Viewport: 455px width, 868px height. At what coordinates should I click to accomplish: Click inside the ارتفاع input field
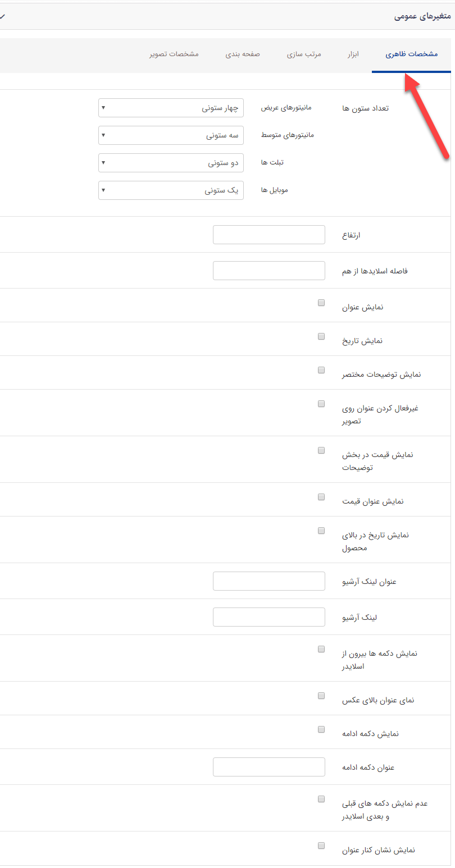coord(269,234)
